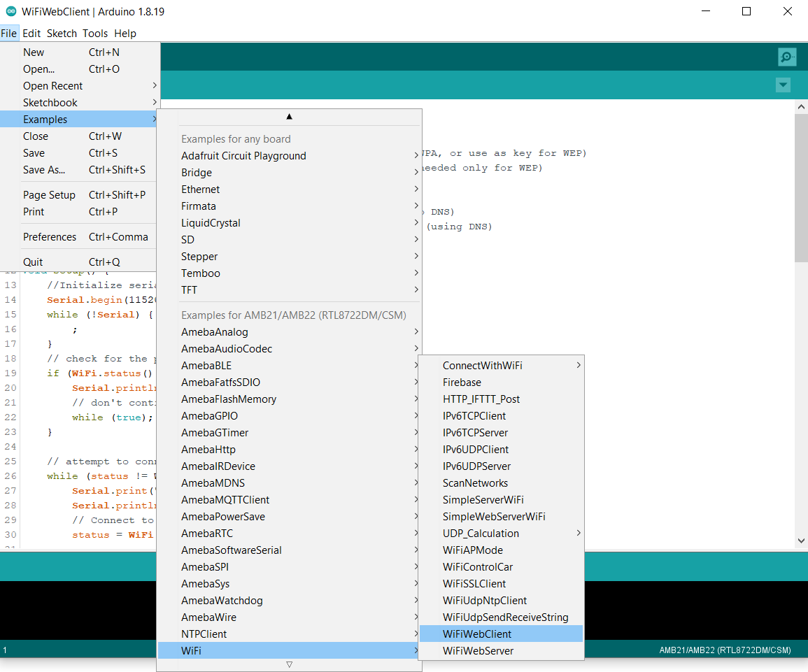808x672 pixels.
Task: Open TFT examples submenu
Action: click(289, 290)
